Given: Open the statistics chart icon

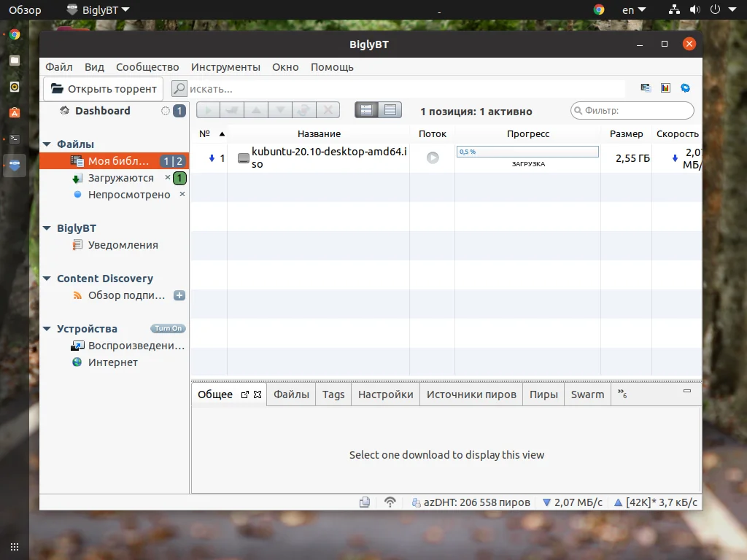Looking at the screenshot, I should click(665, 87).
